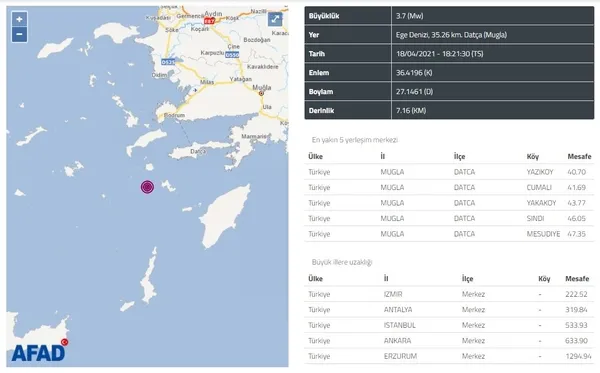Click the E87 road sign near Aydın
Viewport: 600px width, 373px height.
[209, 21]
